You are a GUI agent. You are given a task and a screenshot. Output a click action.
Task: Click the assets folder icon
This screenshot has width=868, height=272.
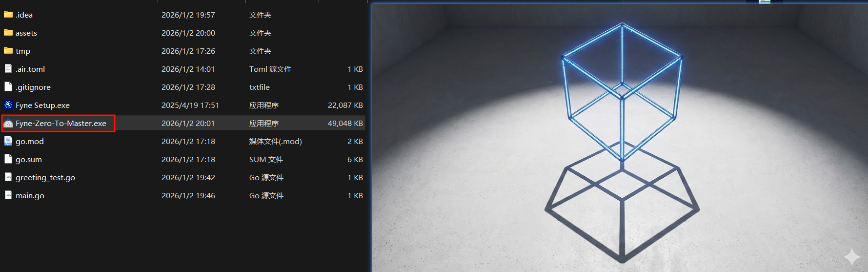pos(8,33)
